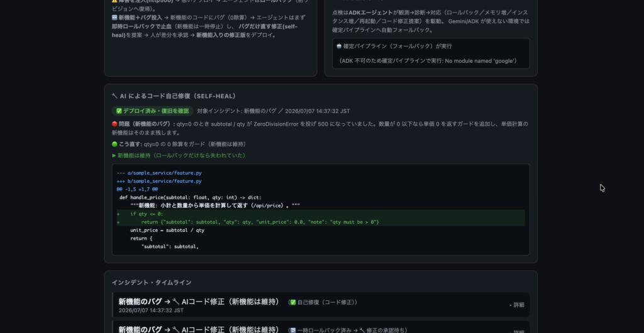The width and height of the screenshot is (644, 333).
Task: Click the デプロイ済み・復旧を確認 status badge
Action: tap(152, 111)
